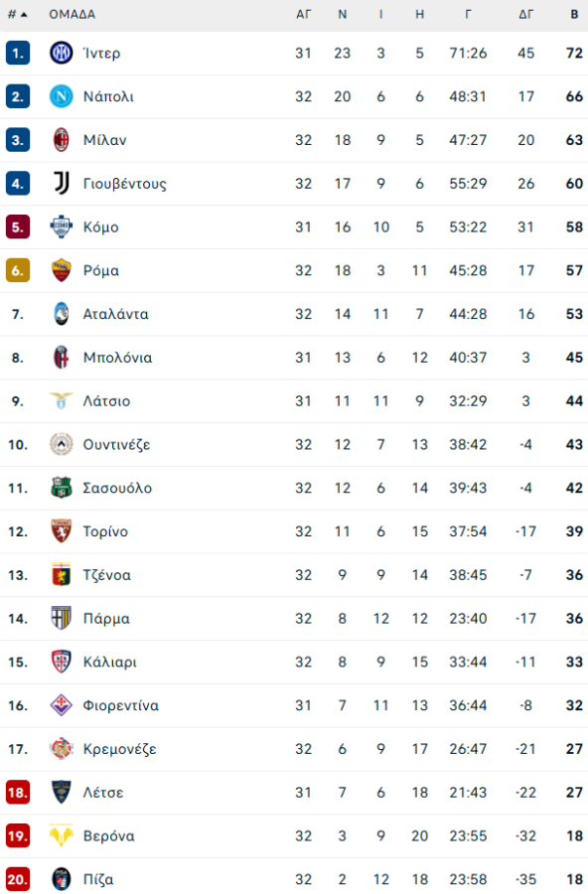
Task: Open the Ουντινέζε team page
Action: point(115,444)
